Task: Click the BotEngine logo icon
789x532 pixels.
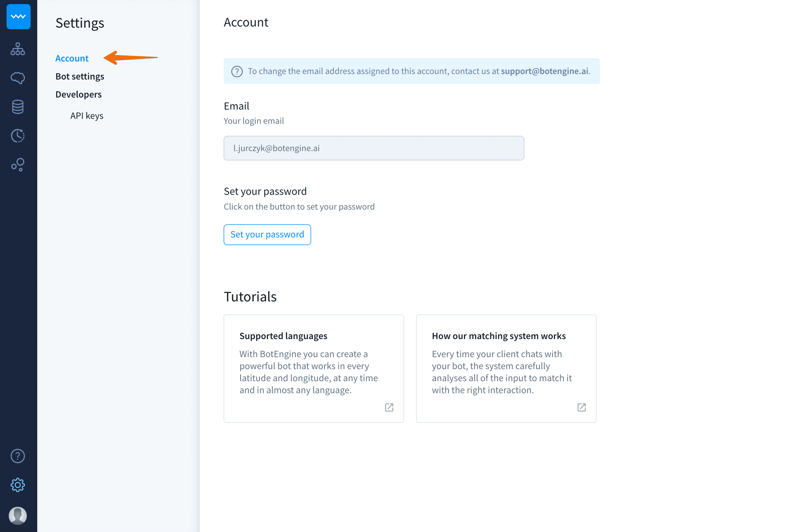Action: click(18, 17)
